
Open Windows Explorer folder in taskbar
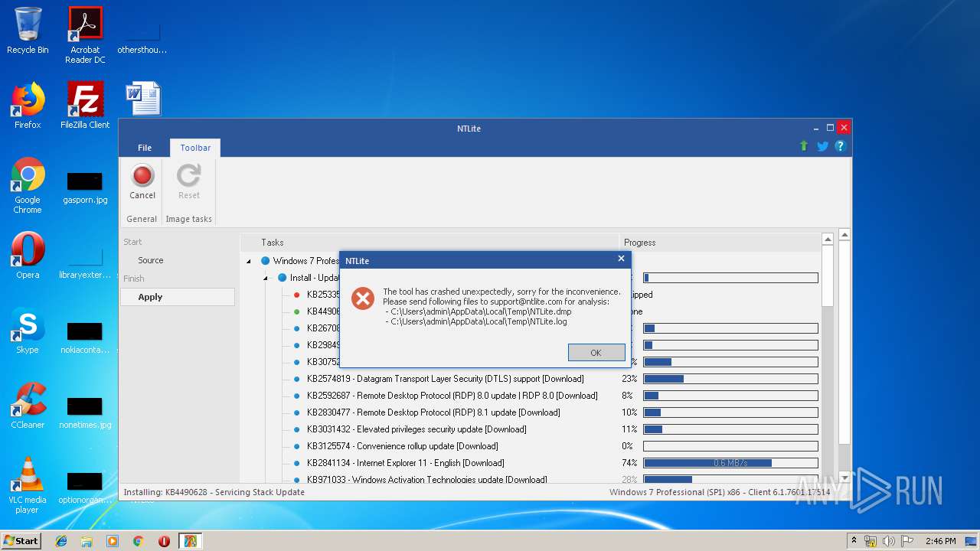click(87, 541)
